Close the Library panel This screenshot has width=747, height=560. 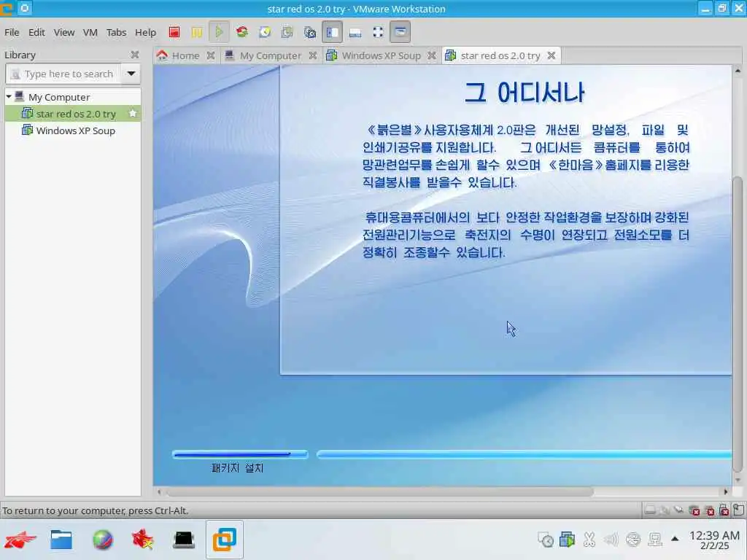[x=135, y=55]
